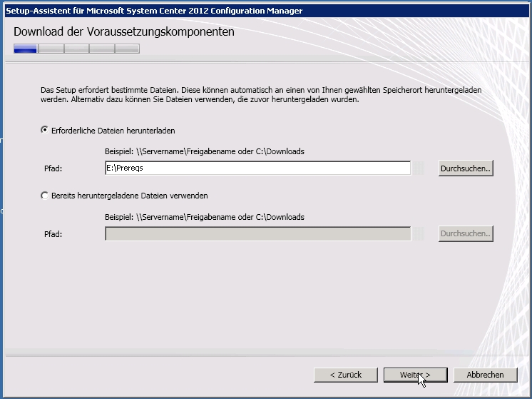The width and height of the screenshot is (532, 399).
Task: Click the small square indicator beside E:\Prereqs field
Action: [419, 168]
